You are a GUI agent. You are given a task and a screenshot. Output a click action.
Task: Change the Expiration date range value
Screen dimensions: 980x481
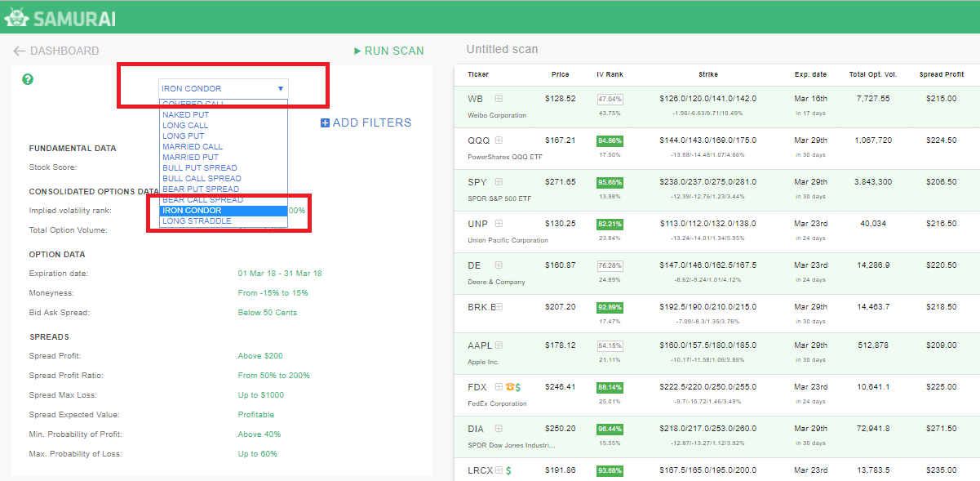[279, 274]
